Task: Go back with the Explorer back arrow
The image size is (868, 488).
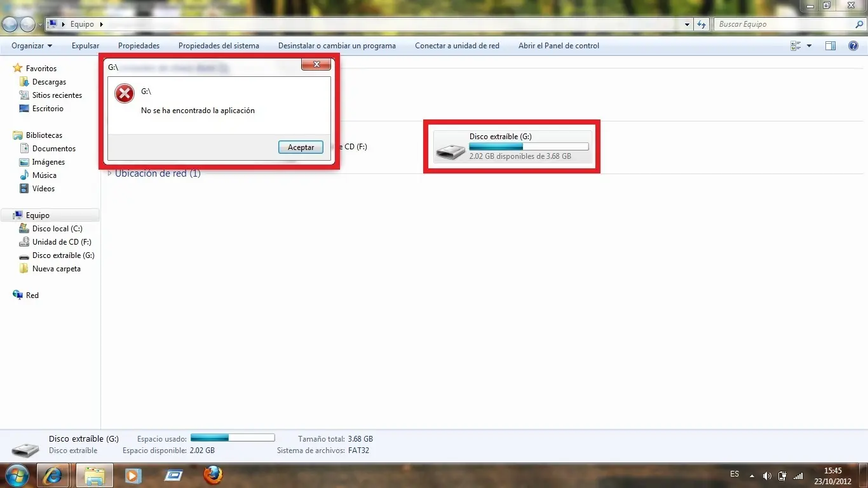Action: point(10,24)
